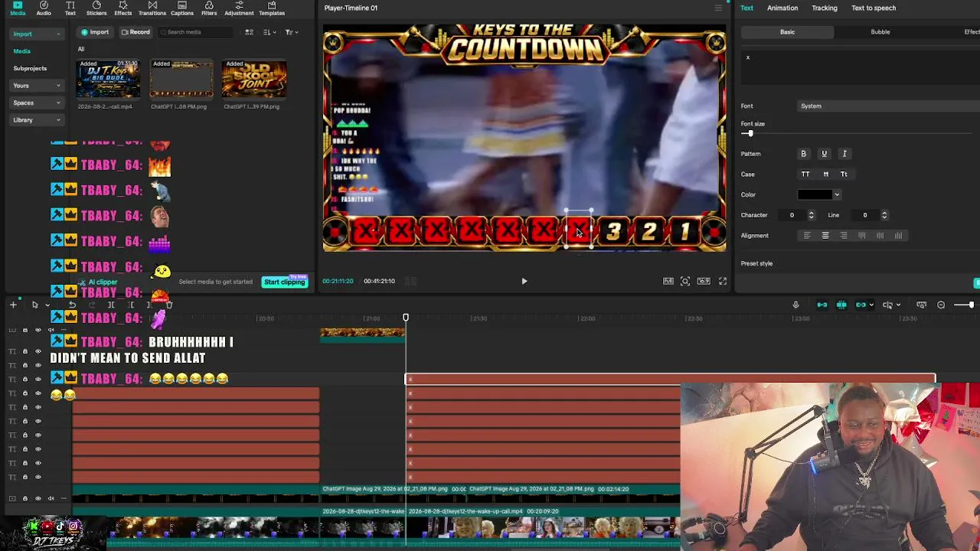
Task: Delete the selected clip with trash icon
Action: click(x=169, y=305)
